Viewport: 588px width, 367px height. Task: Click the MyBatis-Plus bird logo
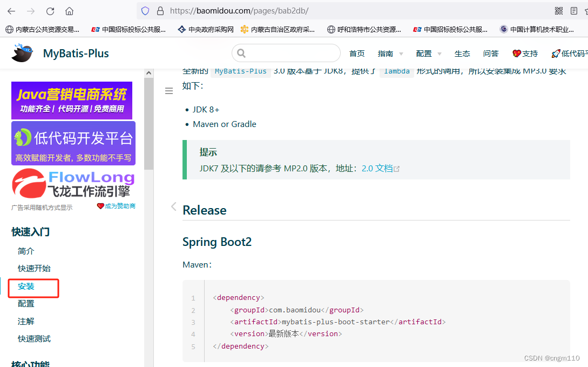pyautogui.click(x=22, y=52)
